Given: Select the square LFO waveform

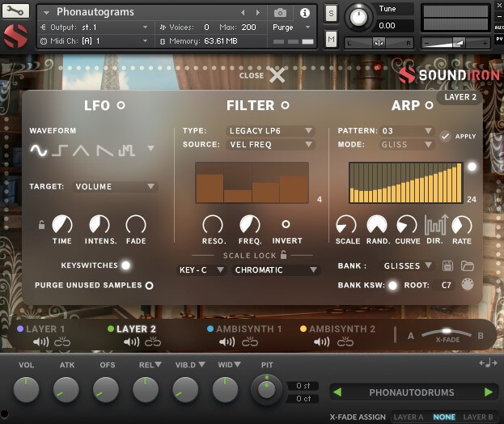Looking at the screenshot, I should (60, 151).
